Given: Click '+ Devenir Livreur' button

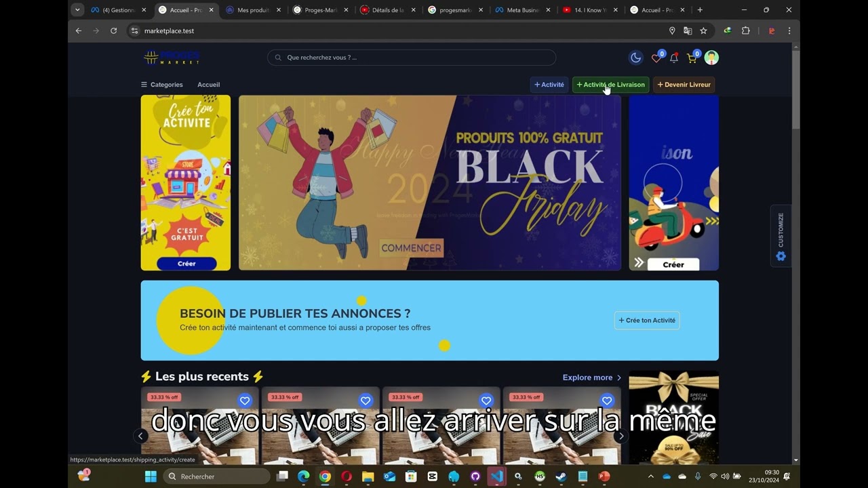Looking at the screenshot, I should (x=684, y=85).
